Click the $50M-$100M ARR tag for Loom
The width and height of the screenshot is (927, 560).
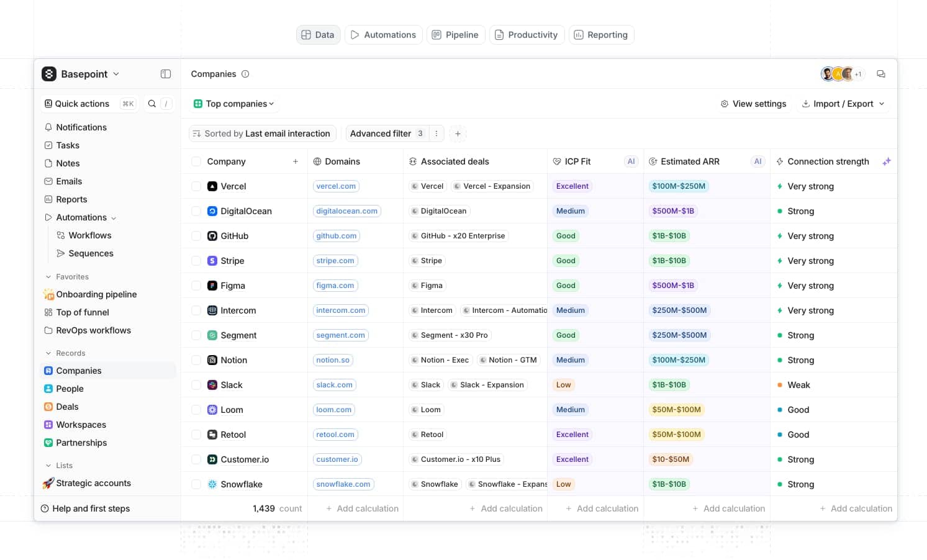pyautogui.click(x=676, y=410)
